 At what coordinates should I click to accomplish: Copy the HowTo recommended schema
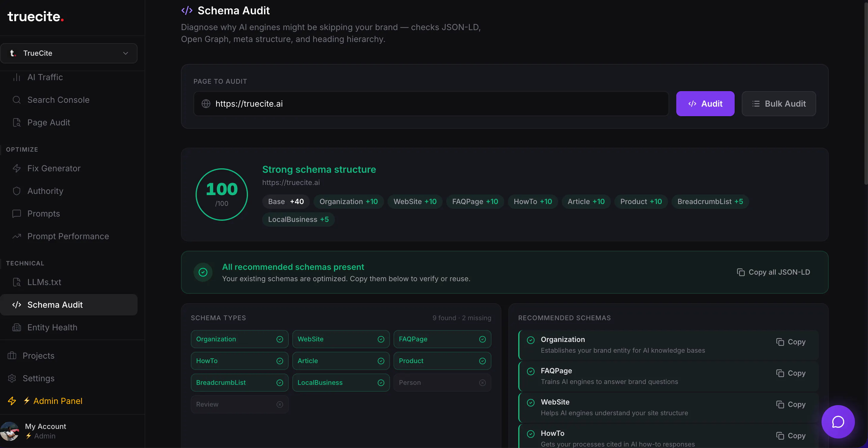pos(791,436)
